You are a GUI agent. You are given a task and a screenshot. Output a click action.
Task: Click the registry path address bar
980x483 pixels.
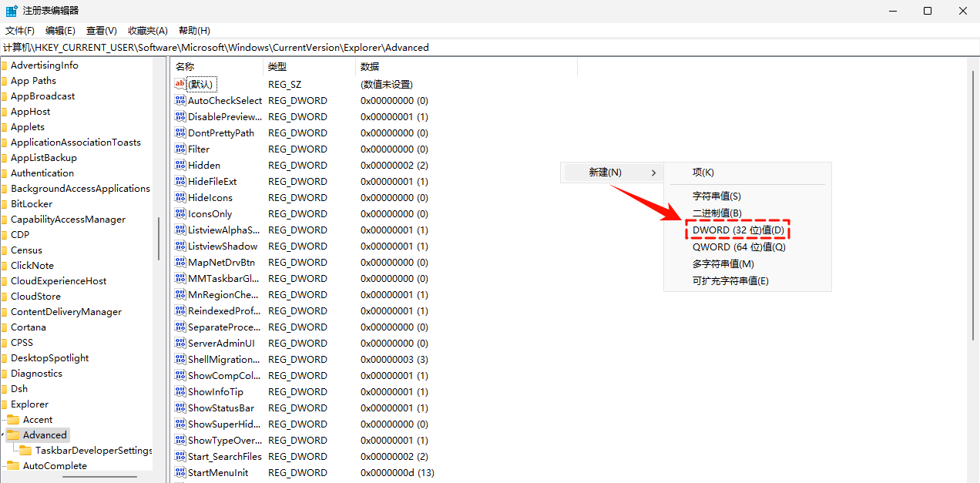308,47
